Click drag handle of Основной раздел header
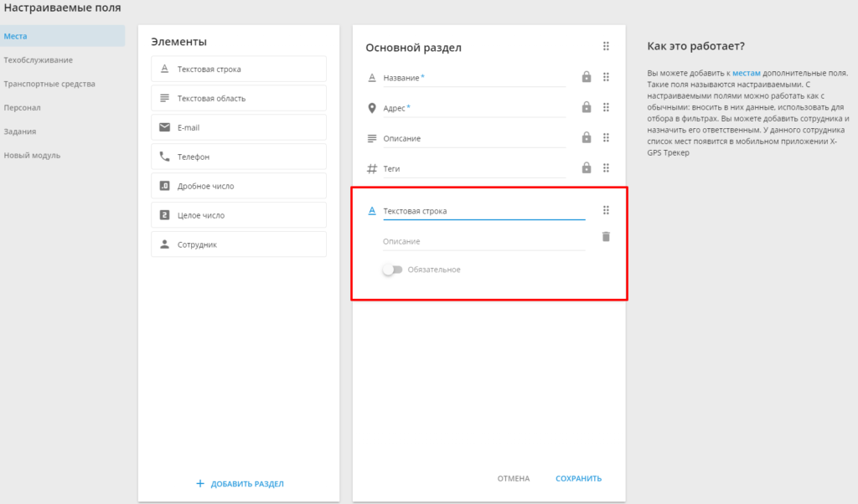 click(606, 46)
